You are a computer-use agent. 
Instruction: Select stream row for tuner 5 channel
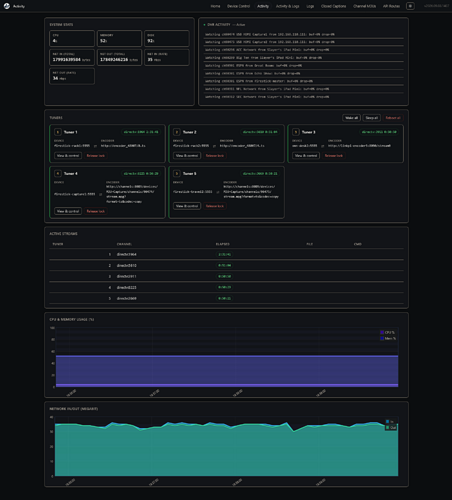[x=226, y=298]
